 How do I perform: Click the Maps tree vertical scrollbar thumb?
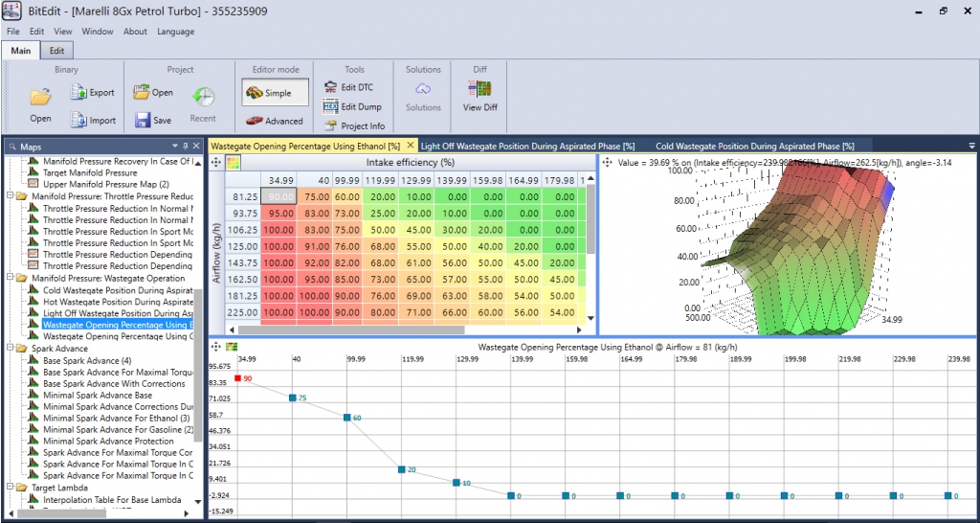tap(198, 365)
